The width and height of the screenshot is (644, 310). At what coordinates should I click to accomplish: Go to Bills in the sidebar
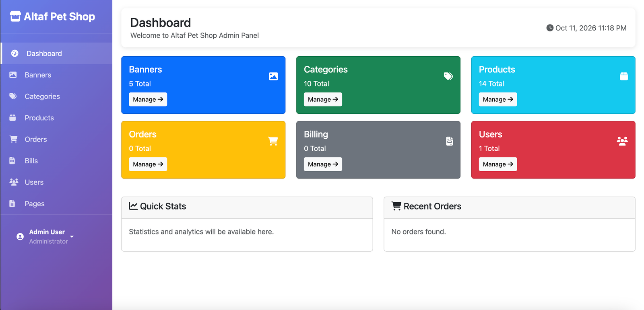point(56,161)
